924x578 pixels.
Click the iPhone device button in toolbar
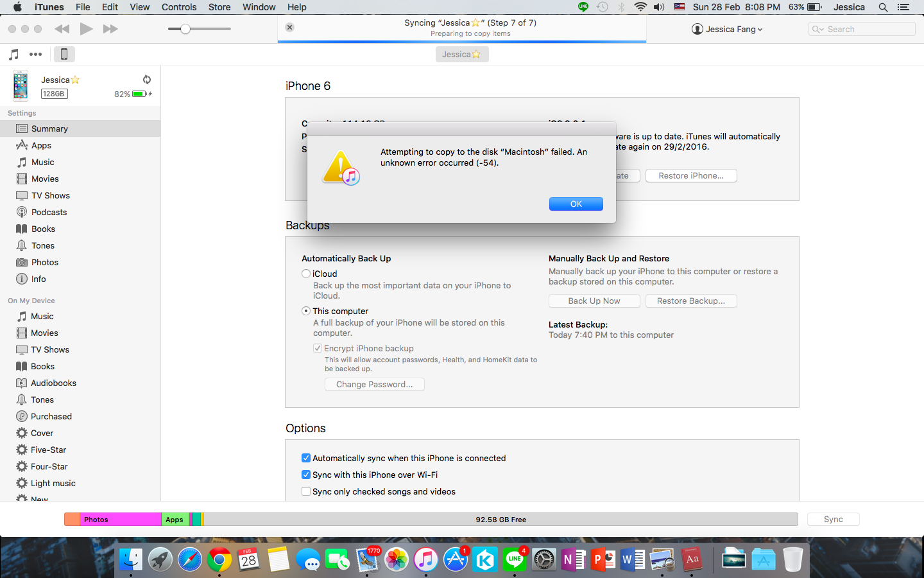64,55
